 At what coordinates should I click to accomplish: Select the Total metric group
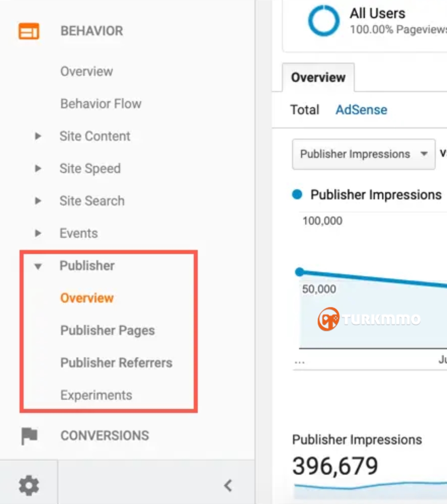click(305, 110)
